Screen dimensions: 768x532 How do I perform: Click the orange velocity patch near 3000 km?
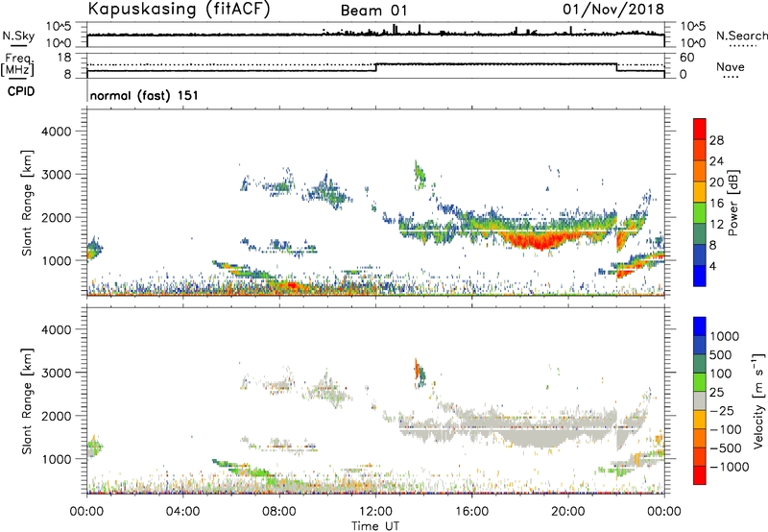[x=417, y=370]
